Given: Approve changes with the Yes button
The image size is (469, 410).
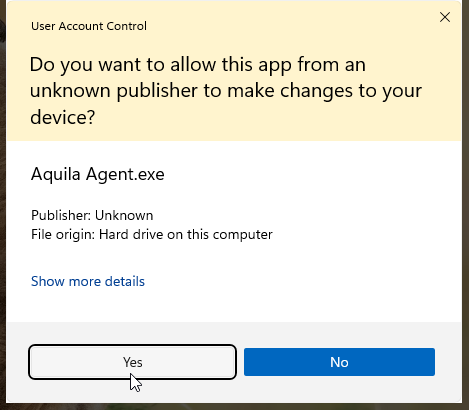Looking at the screenshot, I should tap(133, 362).
